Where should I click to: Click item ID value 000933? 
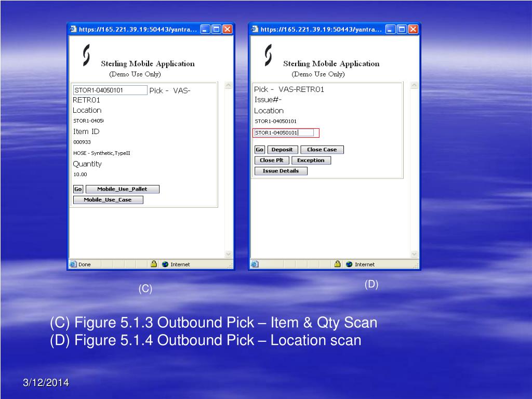[82, 142]
